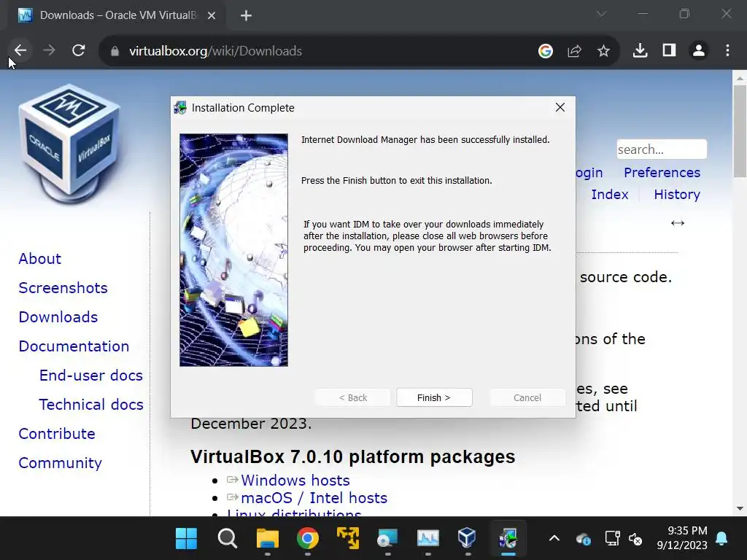The width and height of the screenshot is (747, 560).
Task: Click the VirtualBox cube logo
Action: 69,144
